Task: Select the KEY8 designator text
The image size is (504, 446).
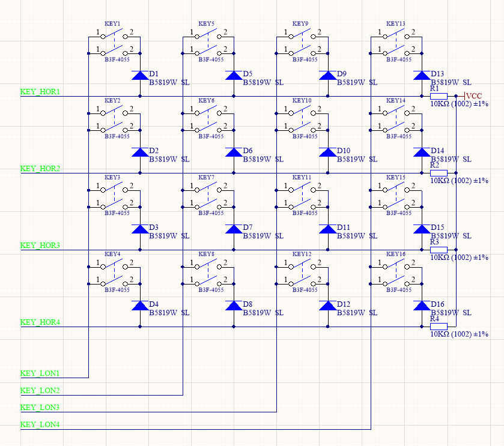Action: pos(206,254)
